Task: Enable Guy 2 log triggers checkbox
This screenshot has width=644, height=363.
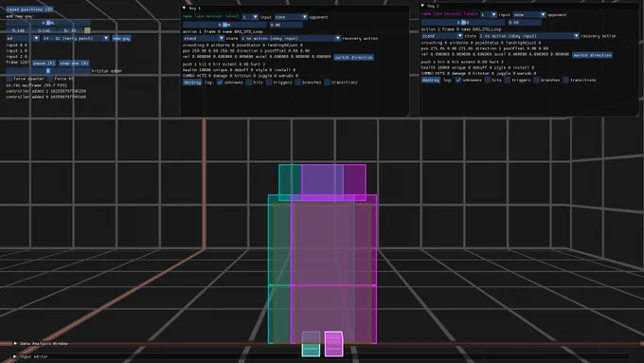Action: 508,80
